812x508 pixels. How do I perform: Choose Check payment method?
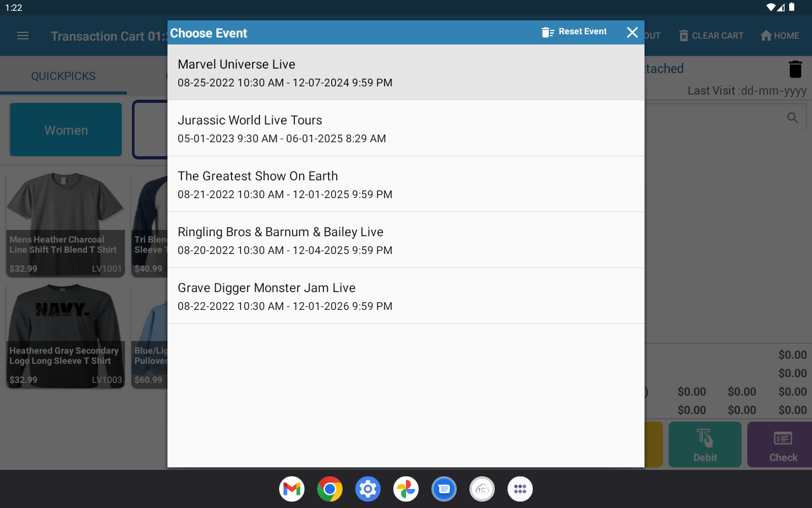click(780, 444)
